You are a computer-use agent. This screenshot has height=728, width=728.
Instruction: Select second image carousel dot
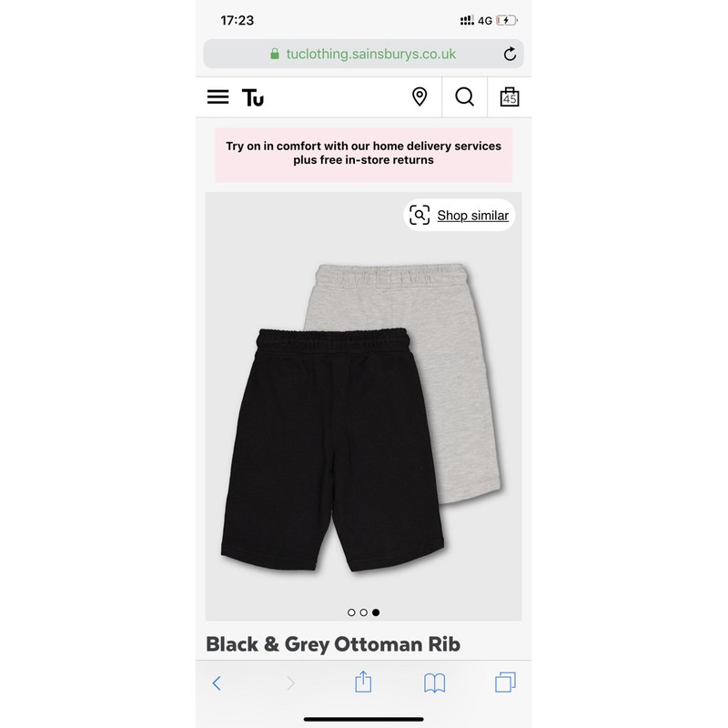[x=363, y=612]
